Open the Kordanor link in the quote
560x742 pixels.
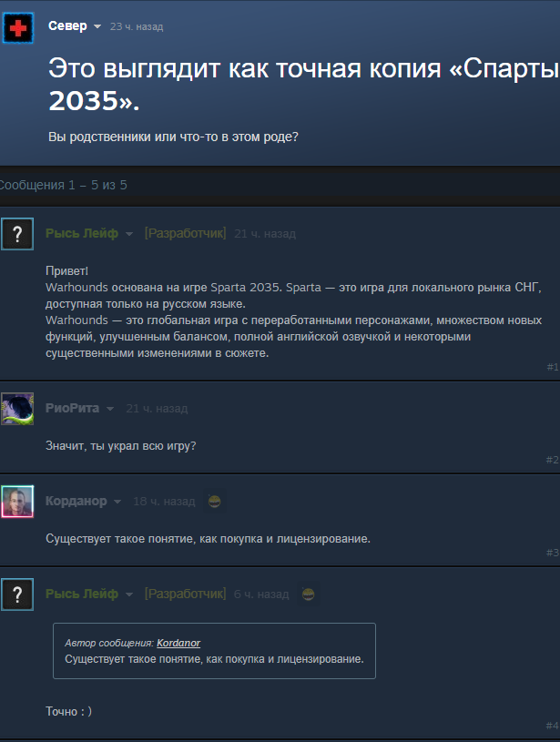pyautogui.click(x=178, y=643)
